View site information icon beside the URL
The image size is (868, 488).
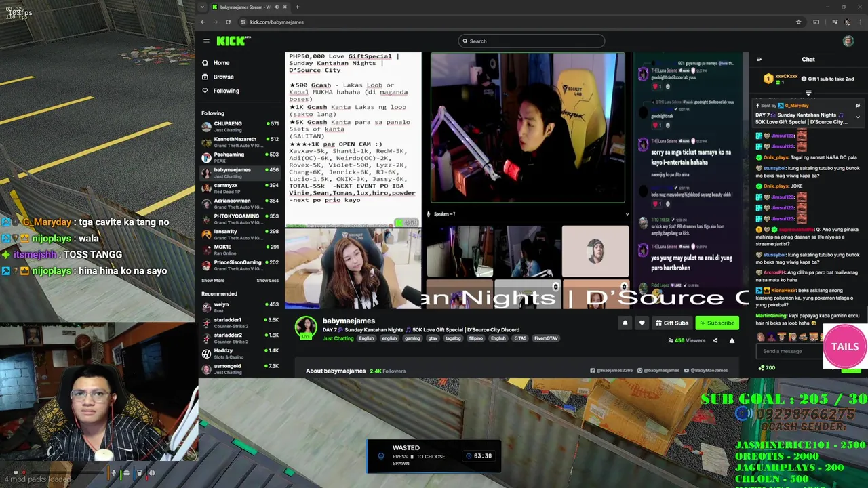click(243, 22)
